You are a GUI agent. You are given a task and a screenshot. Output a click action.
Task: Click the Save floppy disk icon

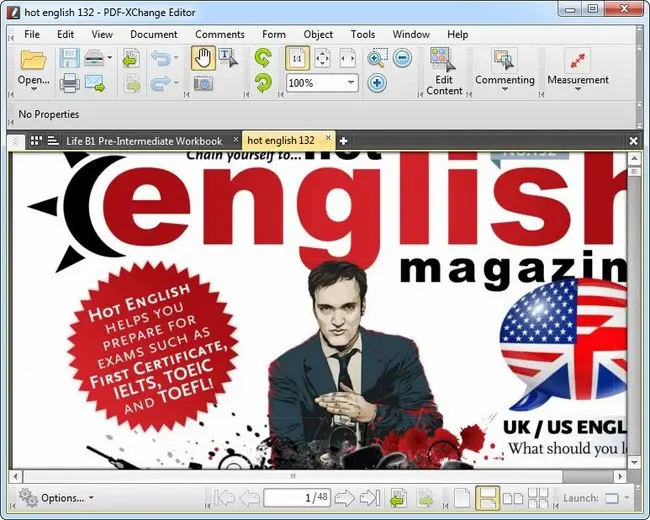coord(69,59)
